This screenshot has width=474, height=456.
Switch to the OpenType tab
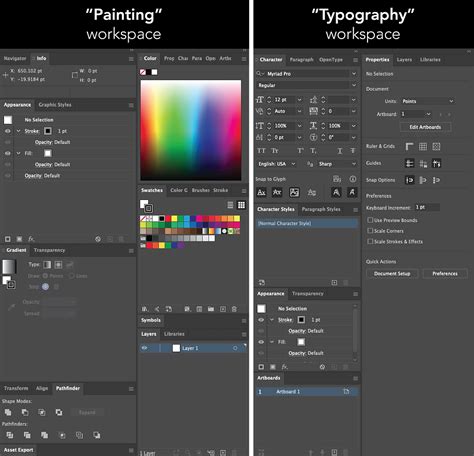pos(331,60)
